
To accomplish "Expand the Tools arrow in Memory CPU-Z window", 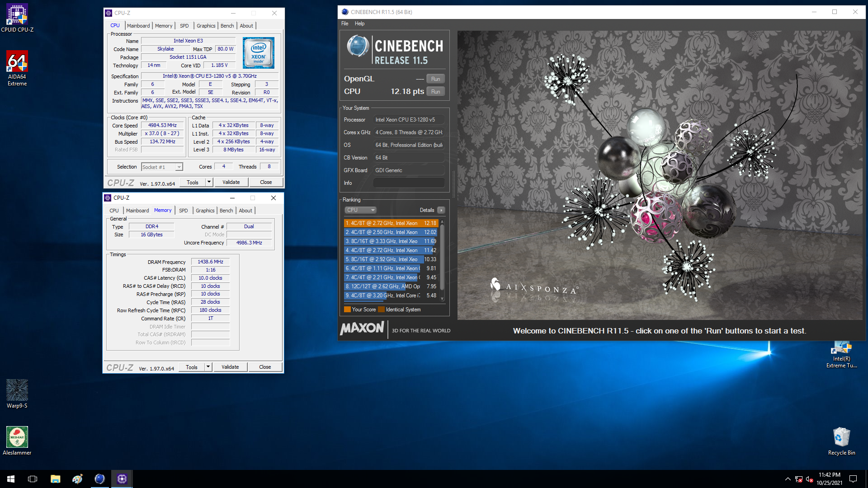I will point(208,367).
